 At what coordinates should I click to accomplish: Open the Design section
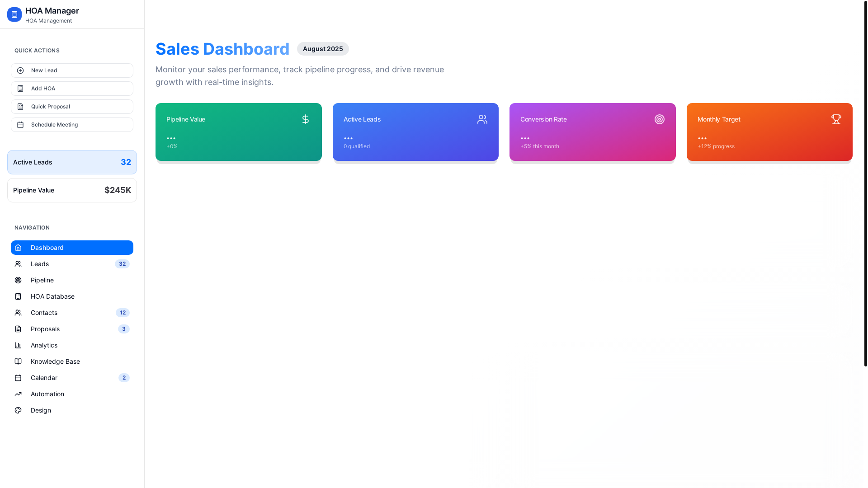(72, 410)
